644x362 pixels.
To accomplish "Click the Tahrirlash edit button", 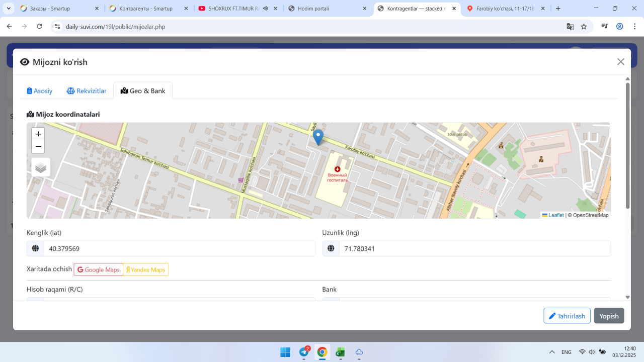I will tap(567, 316).
